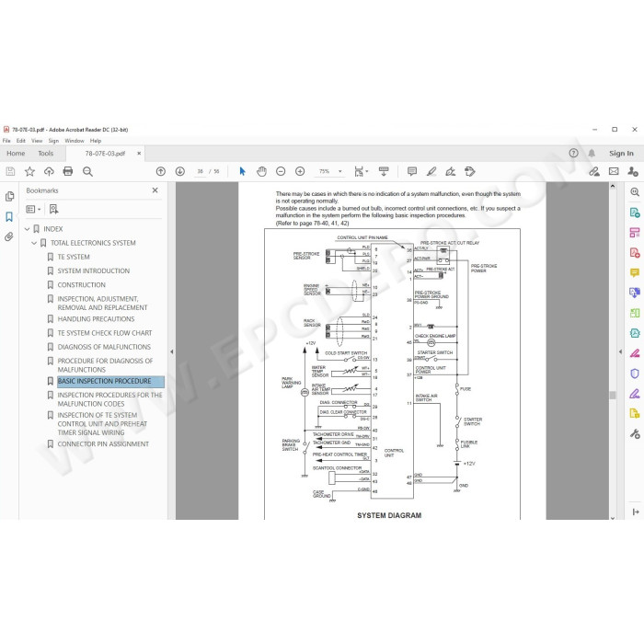Collapse right tools pane arrow
Image resolution: width=644 pixels, height=644 pixels.
pos(620,351)
